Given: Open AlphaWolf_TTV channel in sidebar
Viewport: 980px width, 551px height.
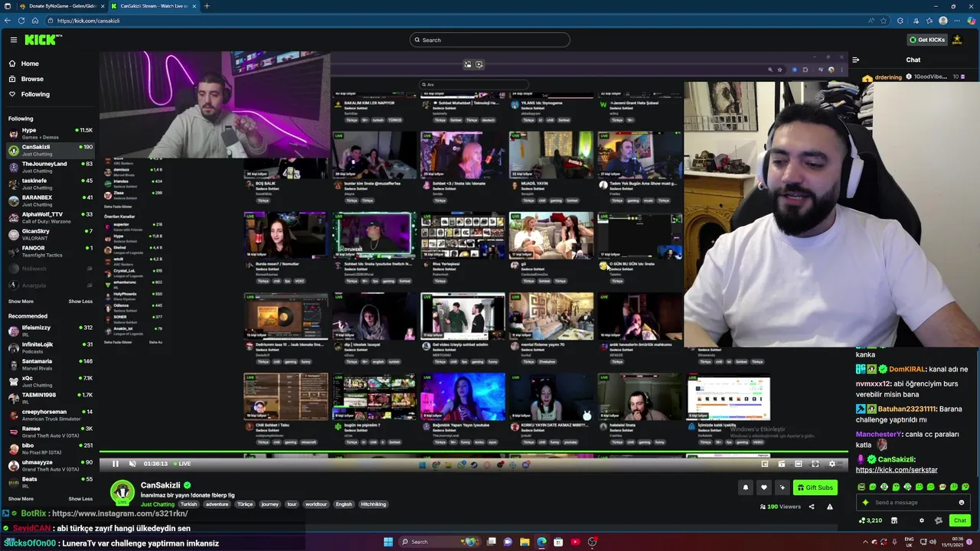Looking at the screenshot, I should [51, 217].
